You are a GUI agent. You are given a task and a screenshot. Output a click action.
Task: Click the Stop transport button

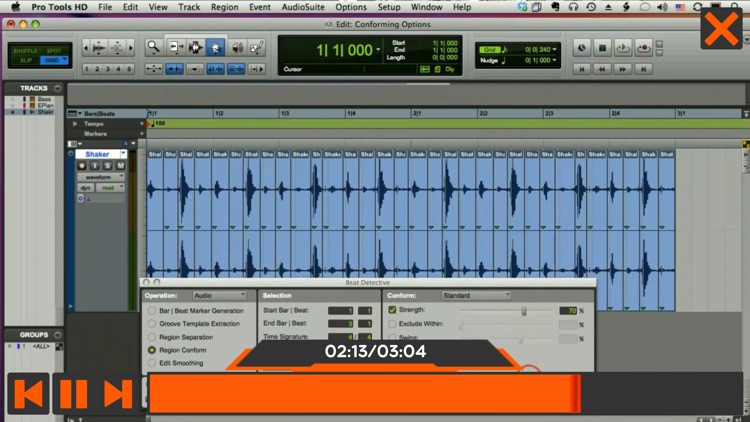tap(602, 48)
